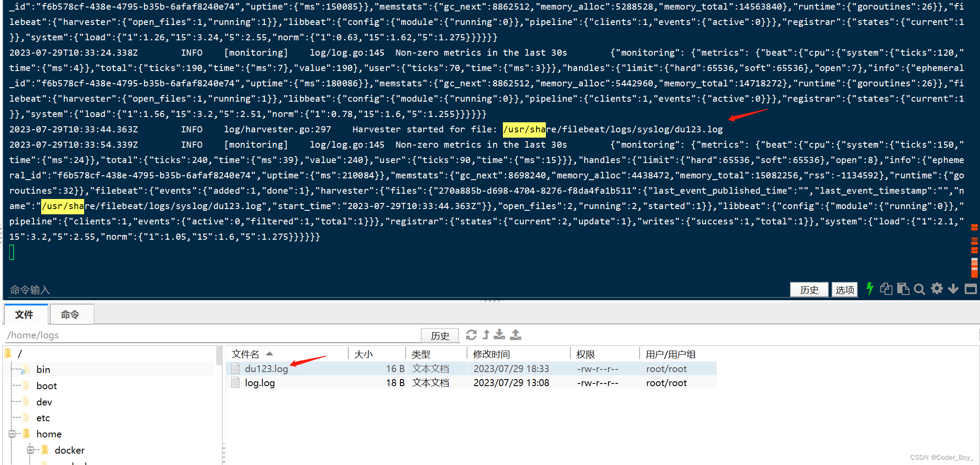Viewport: 980px width, 465px height.
Task: Sort by the 文件名 column arrow
Action: (269, 354)
